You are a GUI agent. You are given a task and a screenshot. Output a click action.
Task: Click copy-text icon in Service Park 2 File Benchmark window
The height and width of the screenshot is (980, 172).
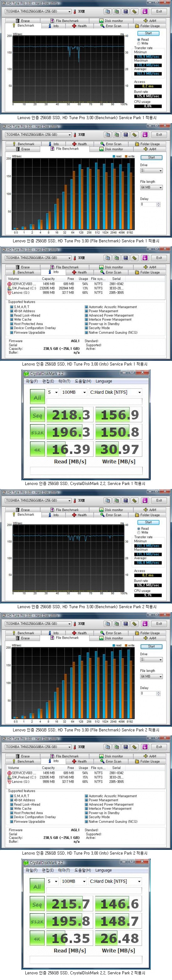coord(108,624)
